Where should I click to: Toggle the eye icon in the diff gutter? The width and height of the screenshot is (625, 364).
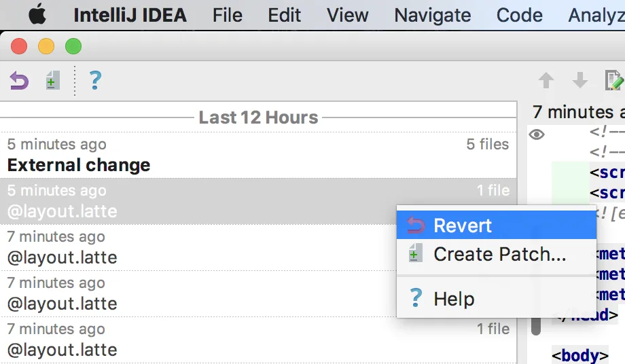[x=537, y=134]
